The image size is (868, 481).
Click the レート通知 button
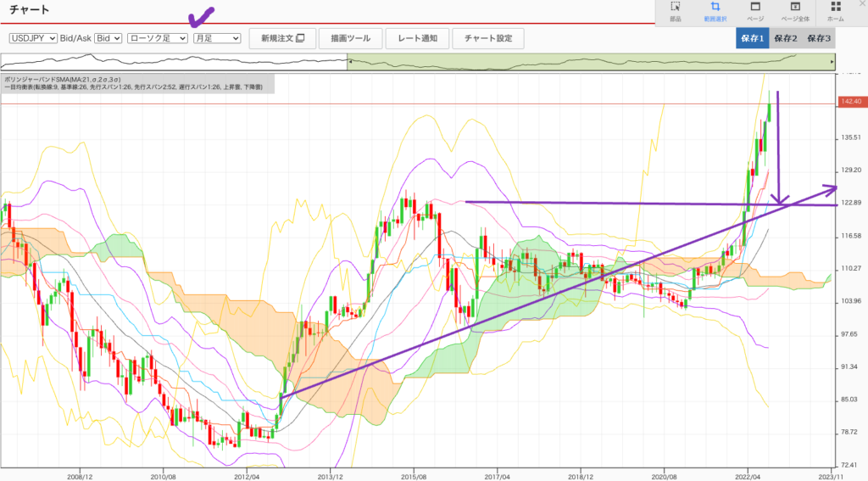(417, 38)
